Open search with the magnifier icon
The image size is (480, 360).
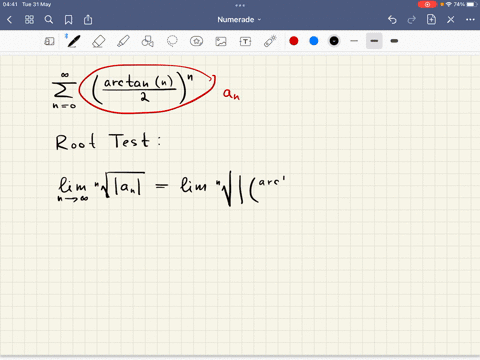click(x=49, y=20)
